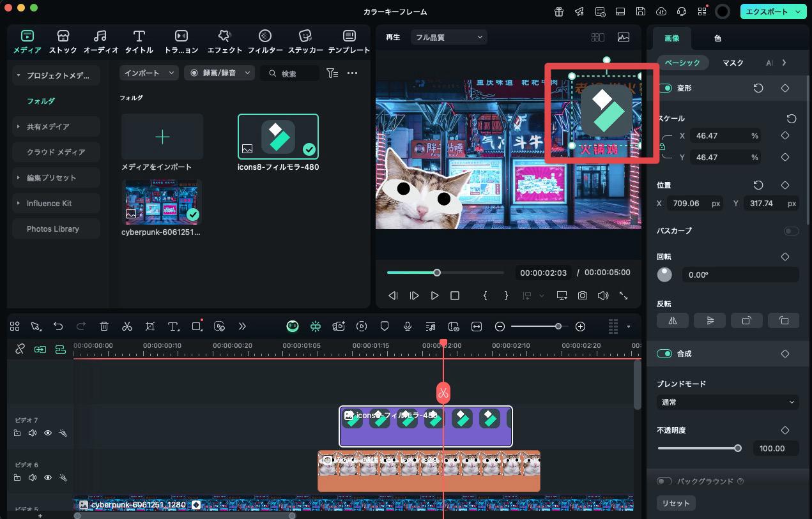
Task: Add keyframe diamond for 不透明度
Action: click(785, 430)
